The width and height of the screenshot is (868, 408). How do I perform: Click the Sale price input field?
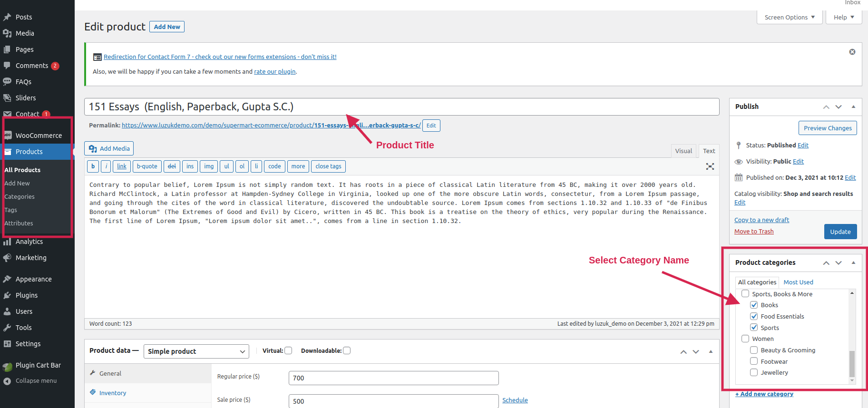coord(394,401)
